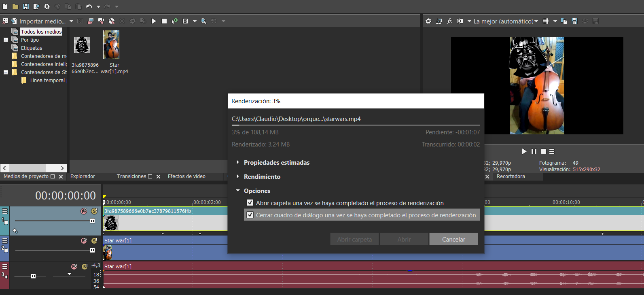Select the Darth Vader image thumbnail in media bin
Image resolution: width=644 pixels, height=295 pixels.
[x=82, y=45]
